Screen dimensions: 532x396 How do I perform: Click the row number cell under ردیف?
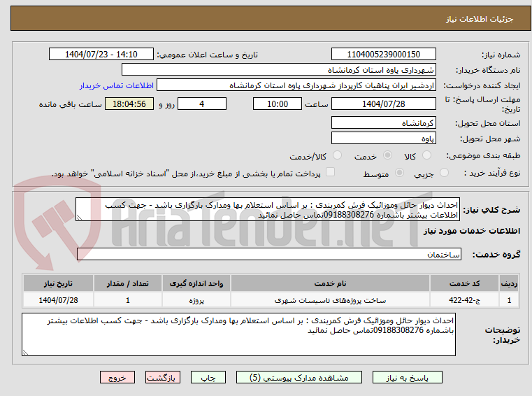tap(509, 300)
